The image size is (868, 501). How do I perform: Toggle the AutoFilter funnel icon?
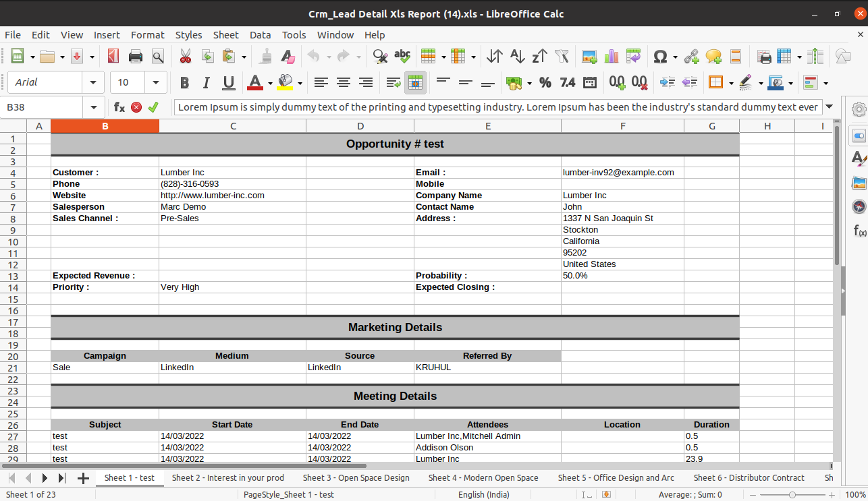[562, 57]
